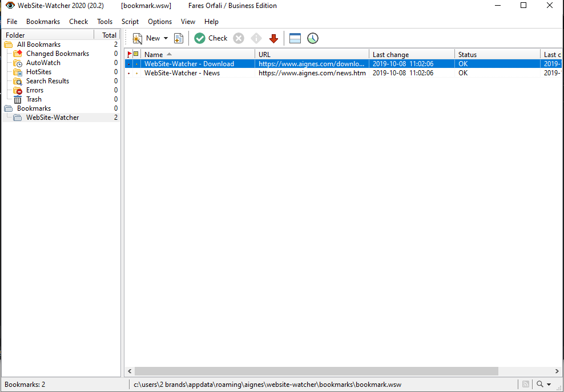The image size is (564, 392).
Task: Click the flag cell of the News row
Action: [x=129, y=74]
